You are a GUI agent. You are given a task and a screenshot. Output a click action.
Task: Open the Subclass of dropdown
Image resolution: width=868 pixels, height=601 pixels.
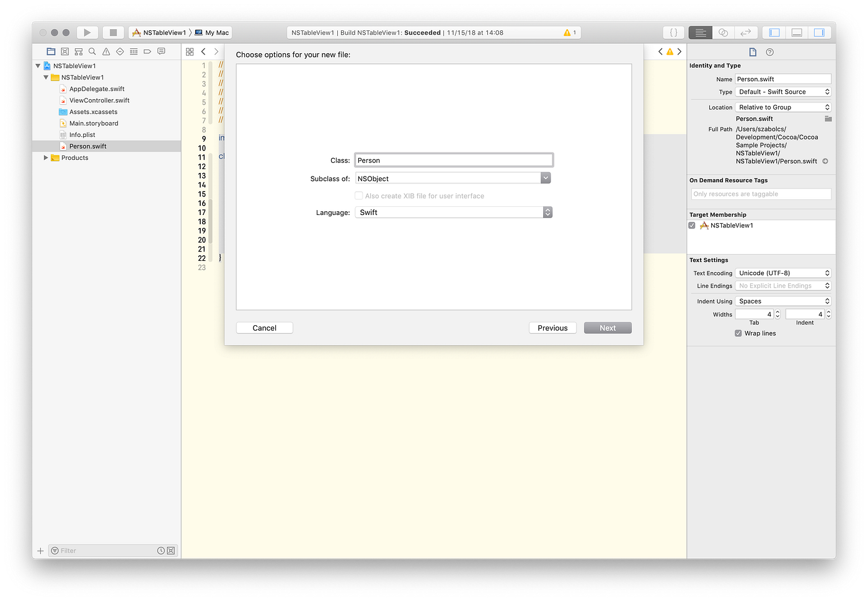545,178
